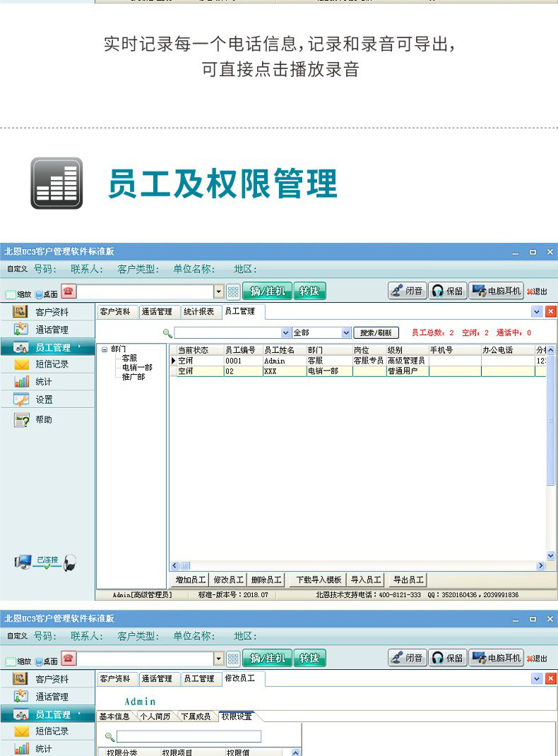The height and width of the screenshot is (756, 558).
Task: Open 通话管理 in the upper window sidebar
Action: [47, 330]
